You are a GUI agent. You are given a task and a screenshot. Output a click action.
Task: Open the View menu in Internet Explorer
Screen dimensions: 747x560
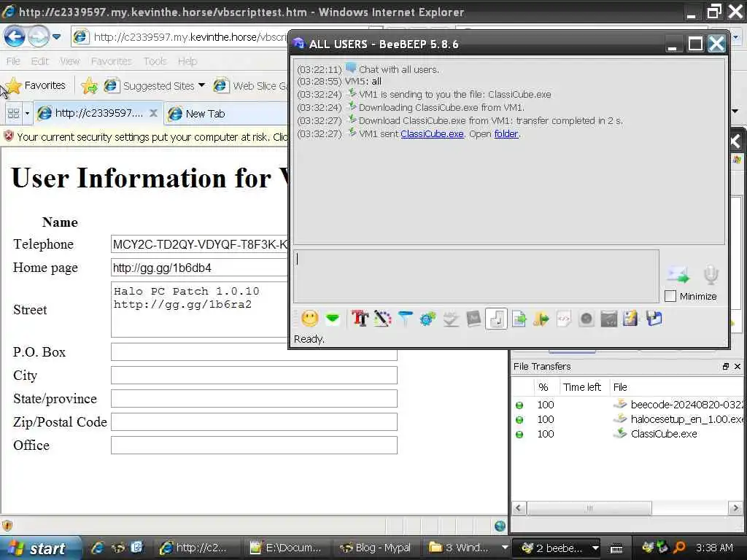[x=69, y=61]
